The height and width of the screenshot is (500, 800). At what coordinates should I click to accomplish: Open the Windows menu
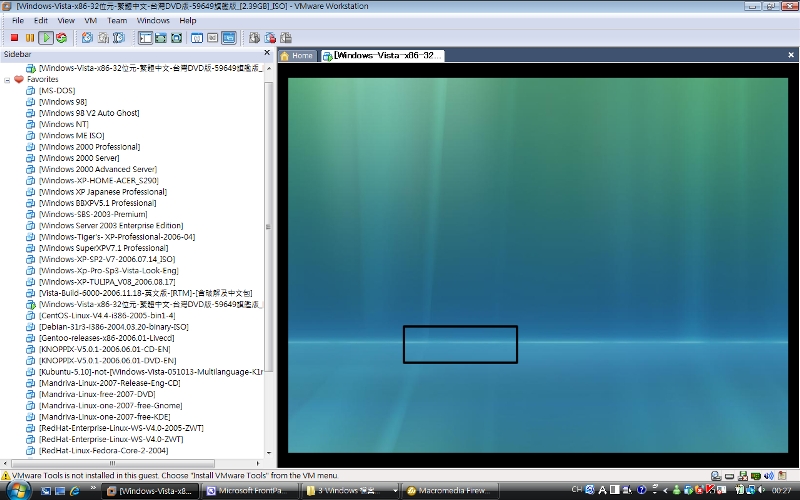[x=153, y=20]
